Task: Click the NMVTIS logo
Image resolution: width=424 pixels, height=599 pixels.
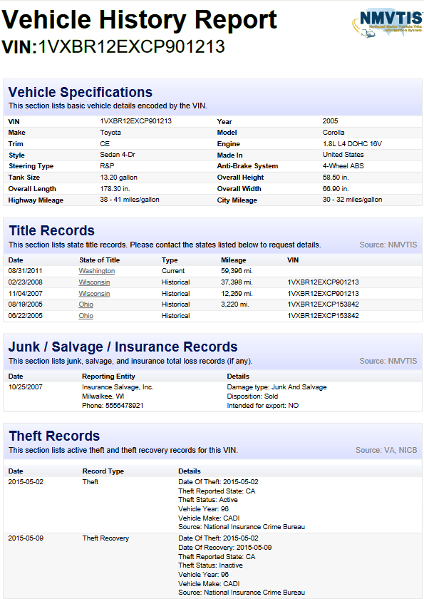Action: pos(387,23)
